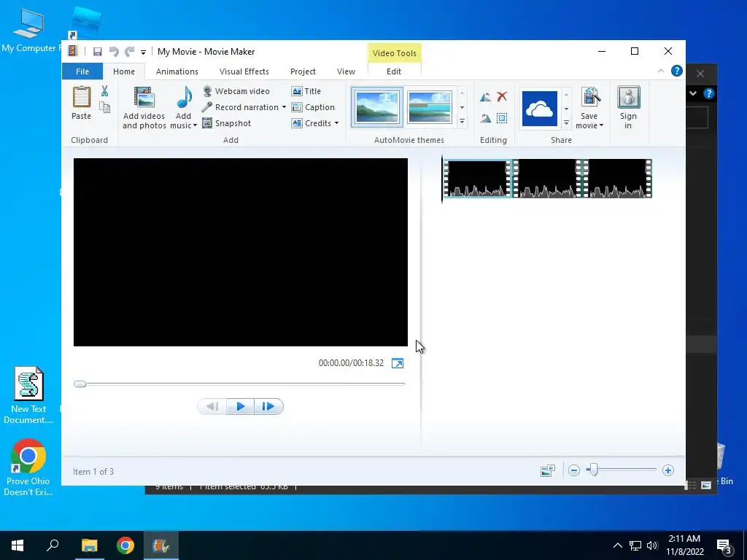This screenshot has height=560, width=747.
Task: Zoom in timeline with plus button
Action: coord(668,470)
